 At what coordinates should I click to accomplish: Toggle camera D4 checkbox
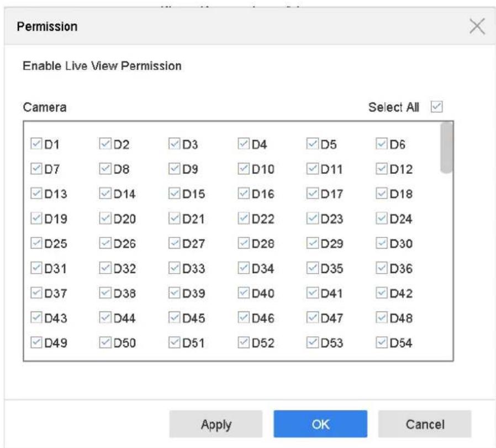tap(244, 144)
